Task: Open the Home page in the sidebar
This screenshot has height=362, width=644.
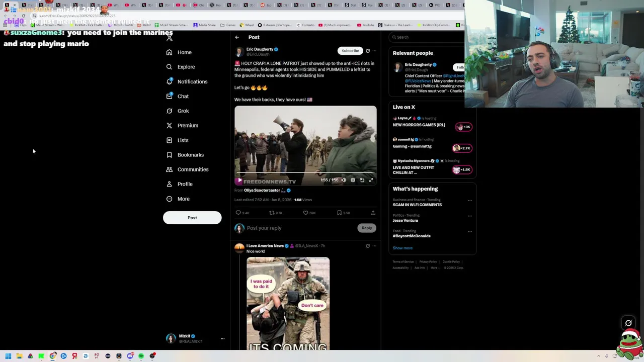Action: click(179, 52)
